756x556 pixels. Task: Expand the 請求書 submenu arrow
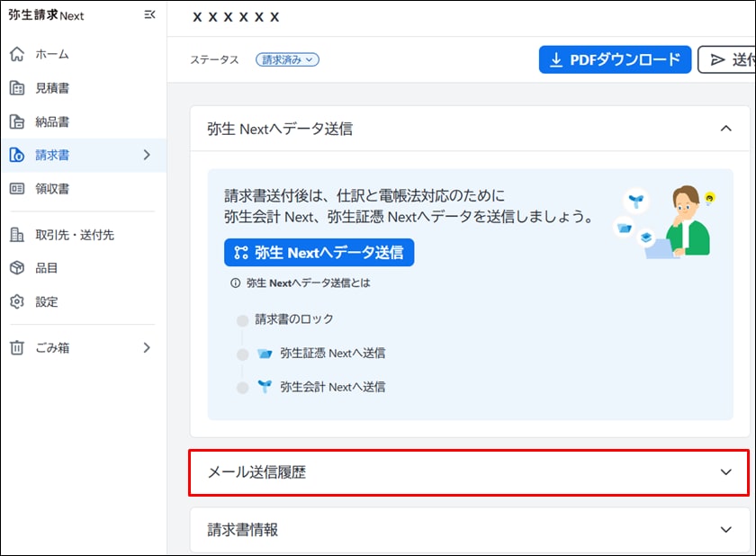click(147, 155)
